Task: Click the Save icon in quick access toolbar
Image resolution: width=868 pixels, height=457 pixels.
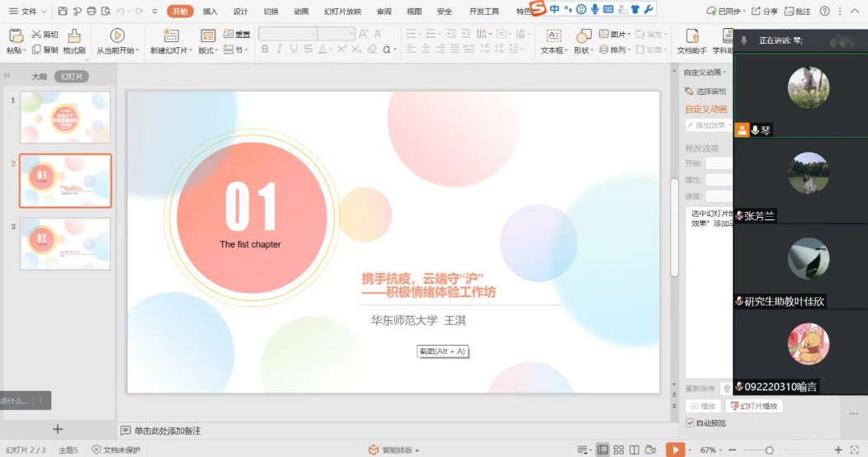Action: click(x=64, y=12)
